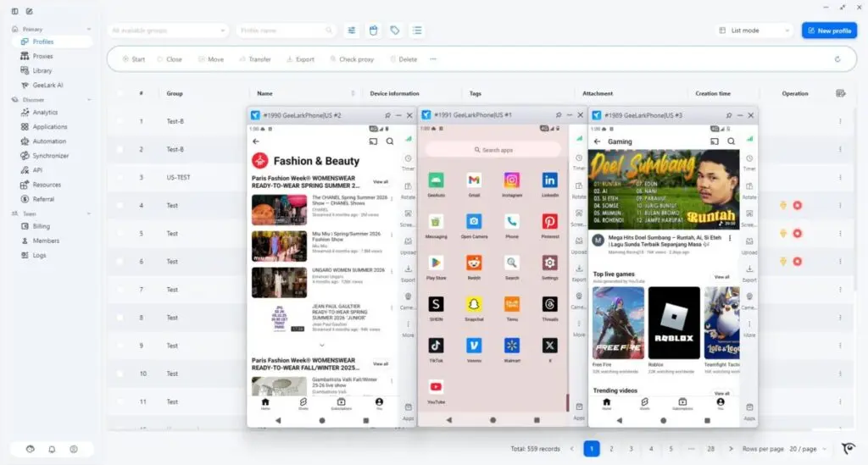The height and width of the screenshot is (465, 868).
Task: Open the rows per page dropdown
Action: point(802,449)
